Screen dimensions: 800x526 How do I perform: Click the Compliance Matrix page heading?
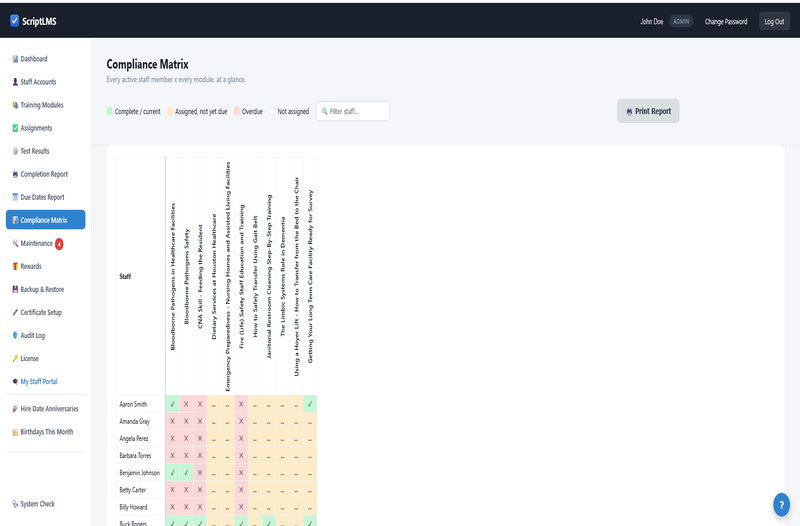point(147,64)
